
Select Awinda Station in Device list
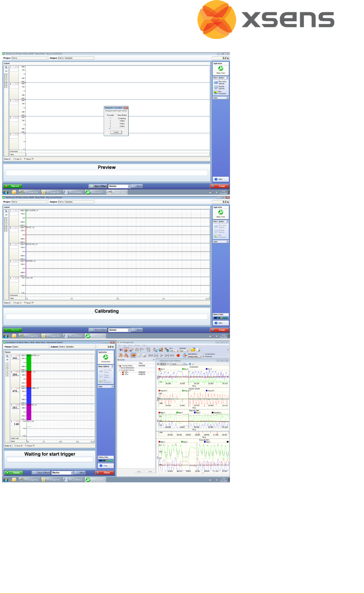[x=128, y=365]
